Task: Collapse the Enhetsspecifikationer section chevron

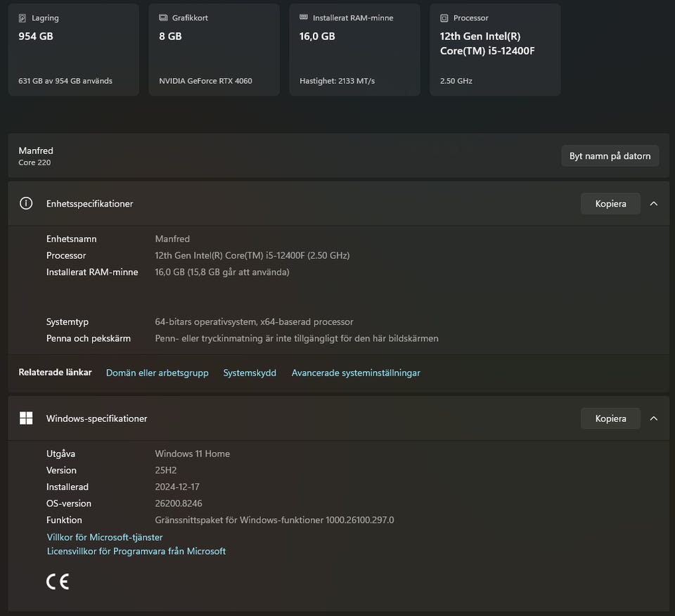Action: tap(654, 203)
